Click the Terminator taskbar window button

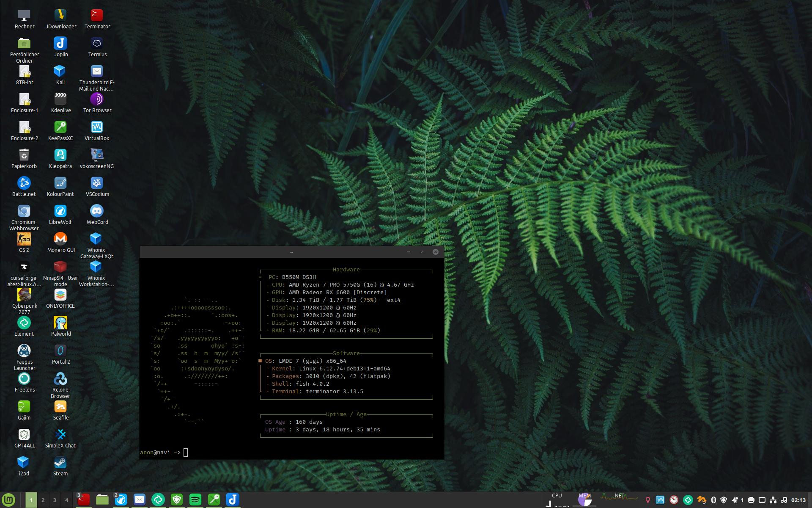pos(83,500)
